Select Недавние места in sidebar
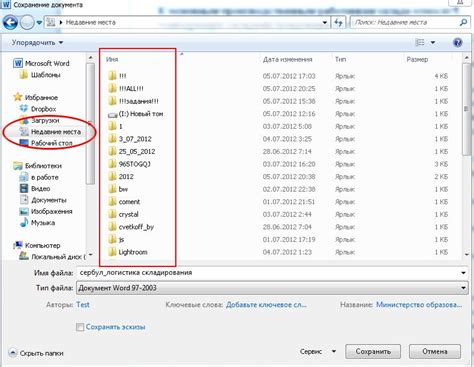The width and height of the screenshot is (474, 367). click(50, 132)
